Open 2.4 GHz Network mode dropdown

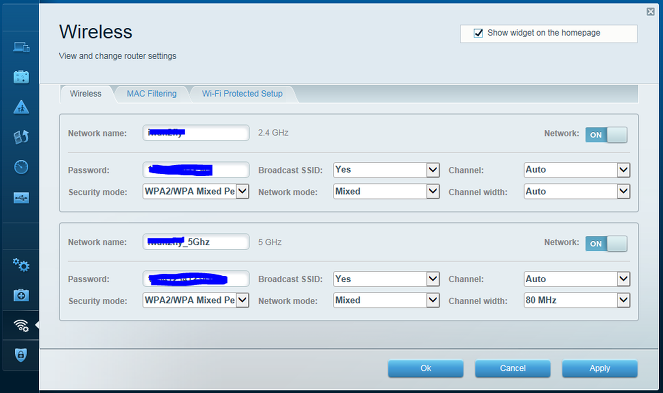[386, 192]
